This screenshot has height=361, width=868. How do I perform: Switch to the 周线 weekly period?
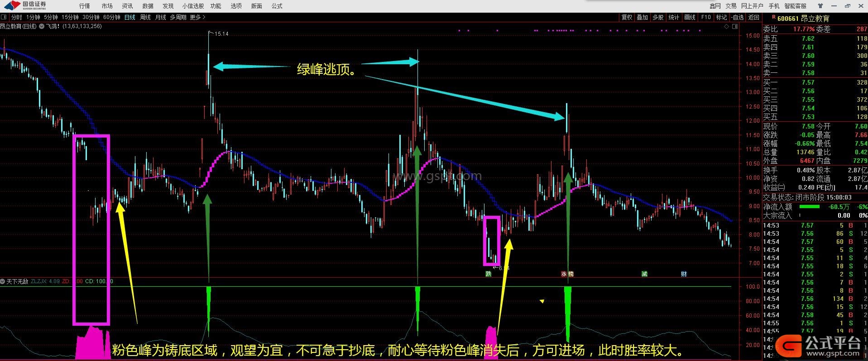(145, 17)
